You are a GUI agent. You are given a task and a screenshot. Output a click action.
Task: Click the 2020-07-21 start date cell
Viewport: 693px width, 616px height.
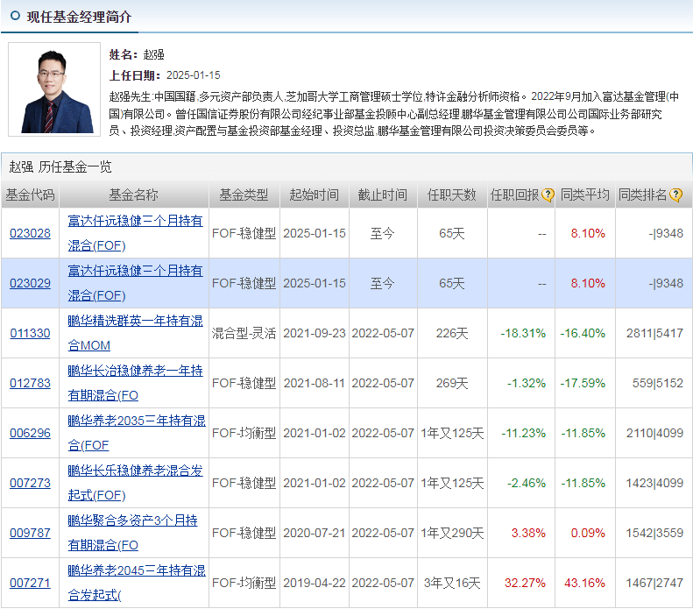click(315, 533)
